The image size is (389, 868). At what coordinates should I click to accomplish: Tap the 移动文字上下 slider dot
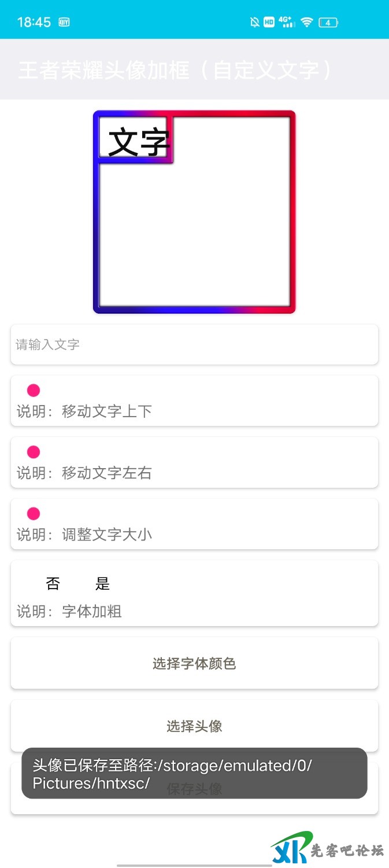tap(33, 390)
